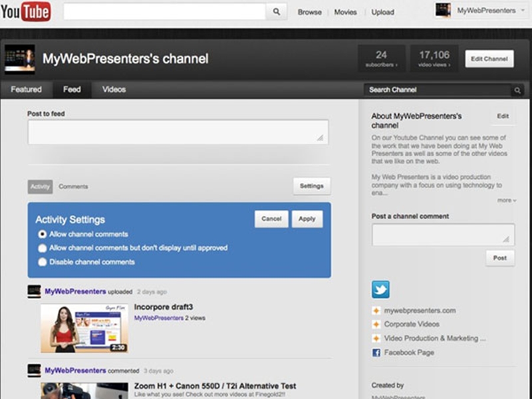Select Allow comments but don't display until approved
The width and height of the screenshot is (532, 399).
[43, 248]
